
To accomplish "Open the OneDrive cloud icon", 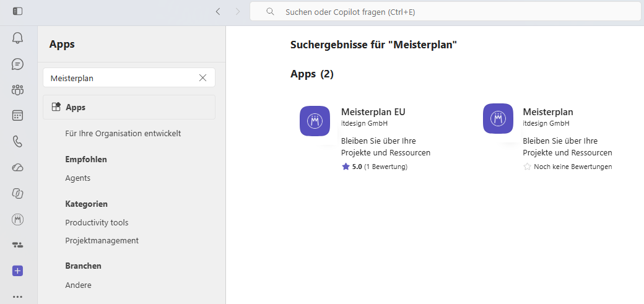I will tap(18, 168).
